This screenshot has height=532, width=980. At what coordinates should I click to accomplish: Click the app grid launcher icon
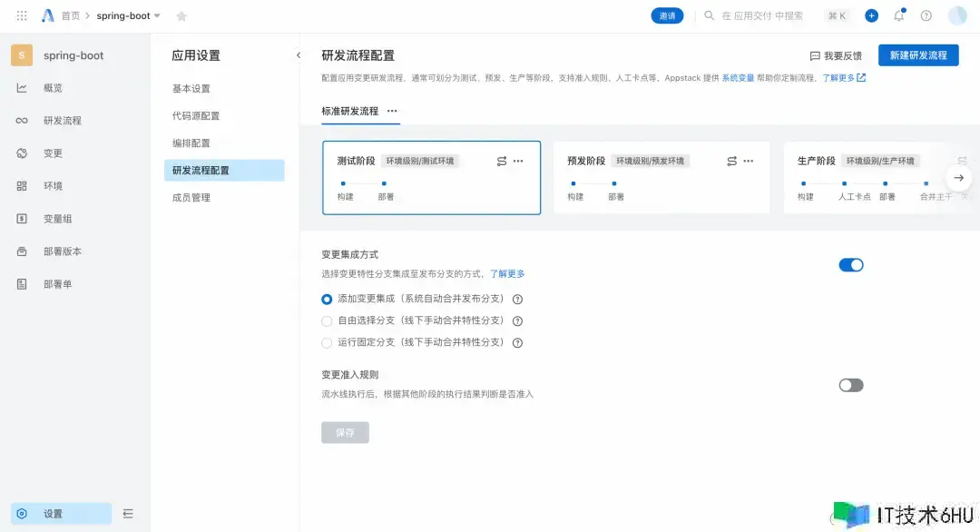(x=22, y=15)
